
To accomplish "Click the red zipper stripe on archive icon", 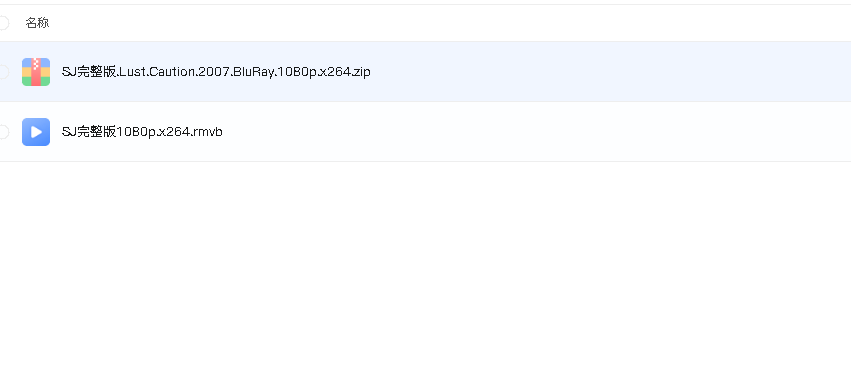I will click(36, 72).
